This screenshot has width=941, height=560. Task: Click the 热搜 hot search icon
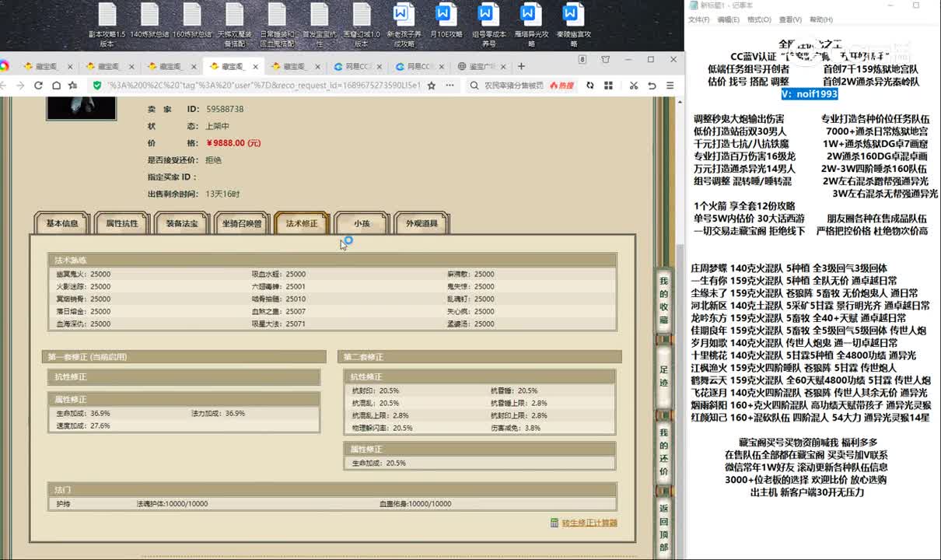[561, 86]
